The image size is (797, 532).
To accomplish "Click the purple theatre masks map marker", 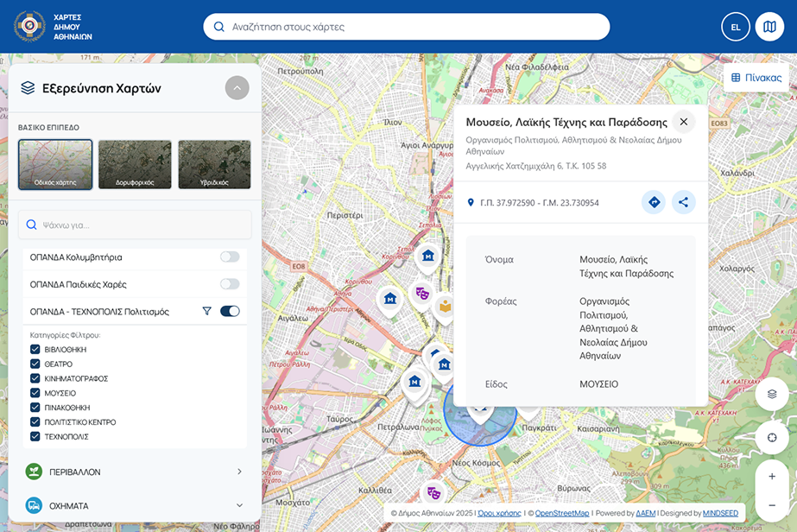I will 421,293.
